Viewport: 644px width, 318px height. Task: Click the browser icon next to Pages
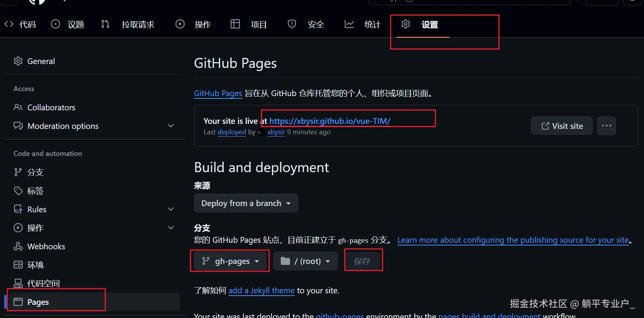tap(18, 302)
